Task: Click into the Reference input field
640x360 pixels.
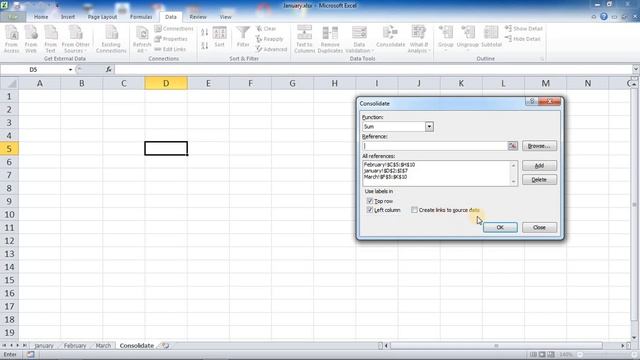Action: 435,146
